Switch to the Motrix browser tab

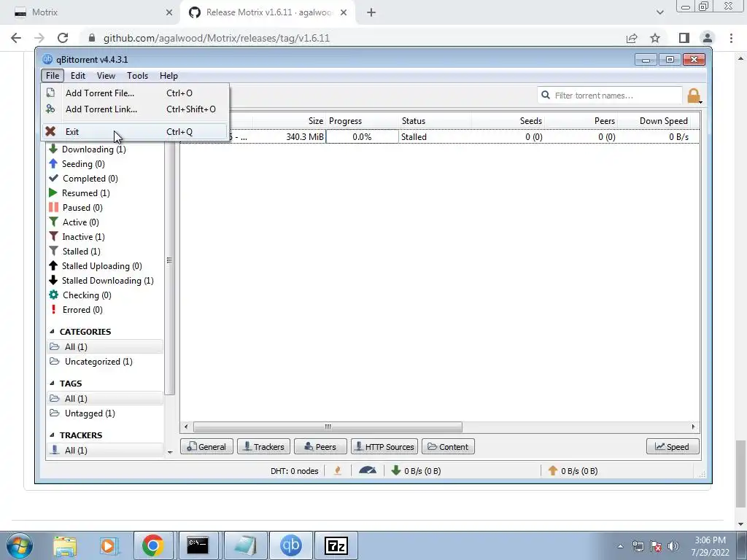(89, 12)
